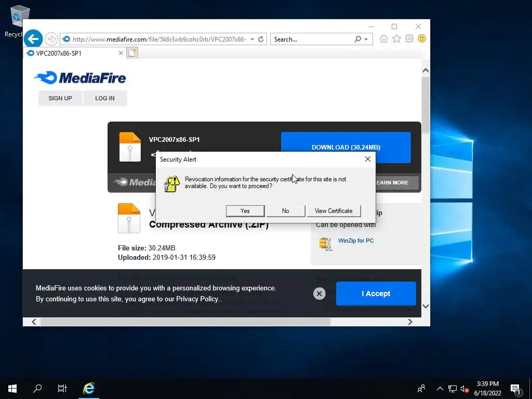Close the VPC2007x86-SP1 tab
This screenshot has width=532, height=399.
[121, 53]
